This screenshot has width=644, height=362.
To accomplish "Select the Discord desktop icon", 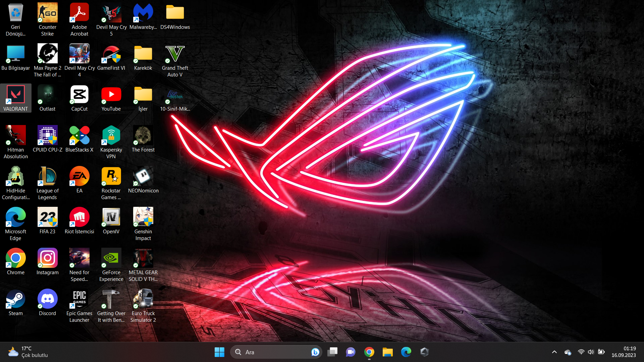I will 47,302.
